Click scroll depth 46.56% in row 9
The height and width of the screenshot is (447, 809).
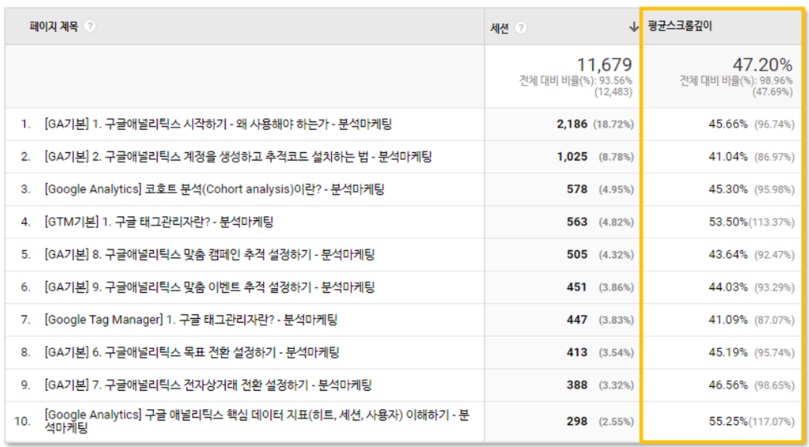(x=728, y=385)
